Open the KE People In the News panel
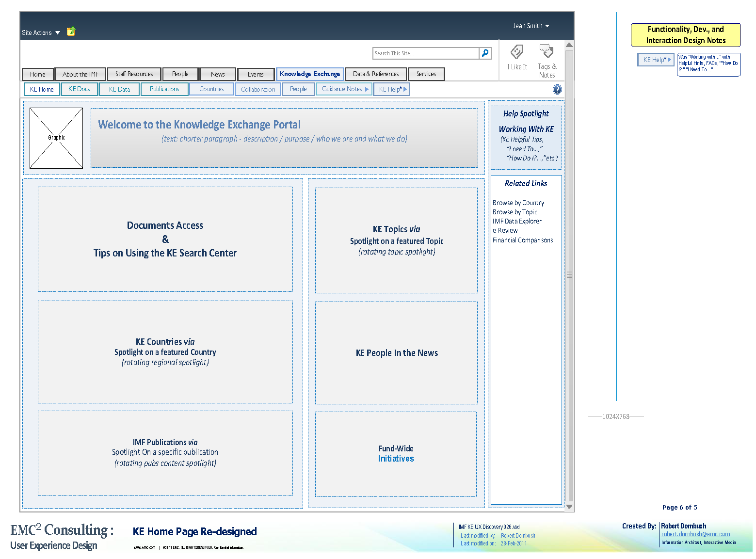The image size is (756, 559). 397,353
